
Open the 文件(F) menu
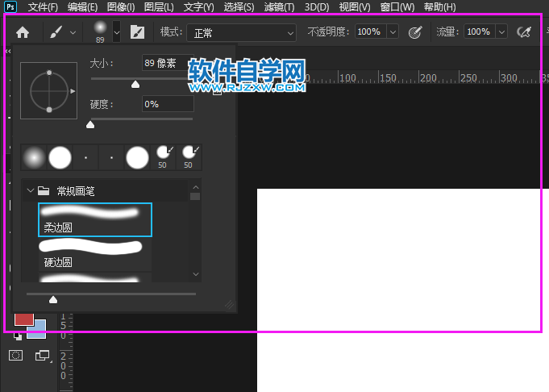click(43, 7)
